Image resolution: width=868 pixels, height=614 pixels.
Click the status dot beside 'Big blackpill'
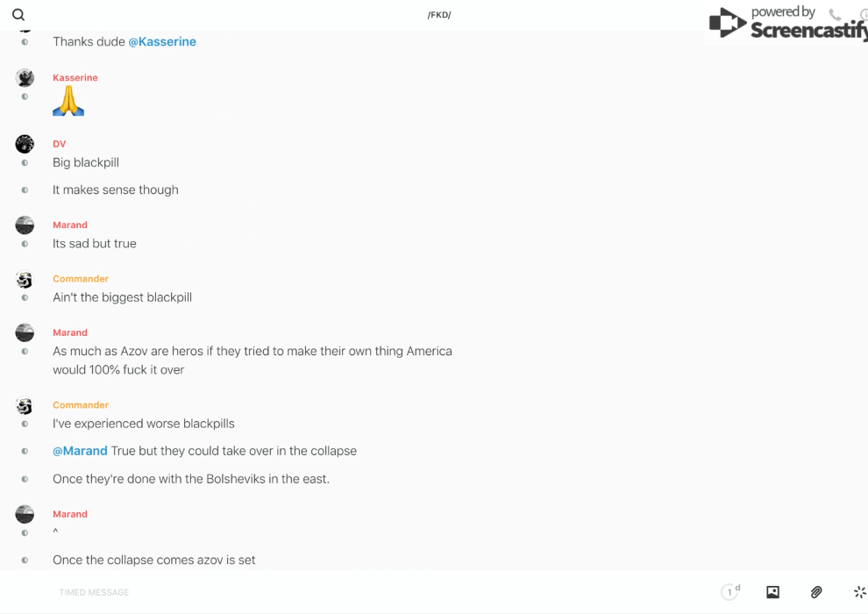pos(25,163)
